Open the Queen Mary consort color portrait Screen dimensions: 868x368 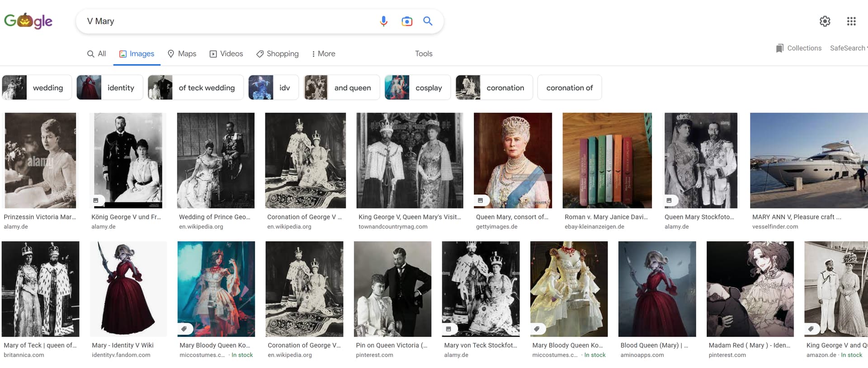513,160
